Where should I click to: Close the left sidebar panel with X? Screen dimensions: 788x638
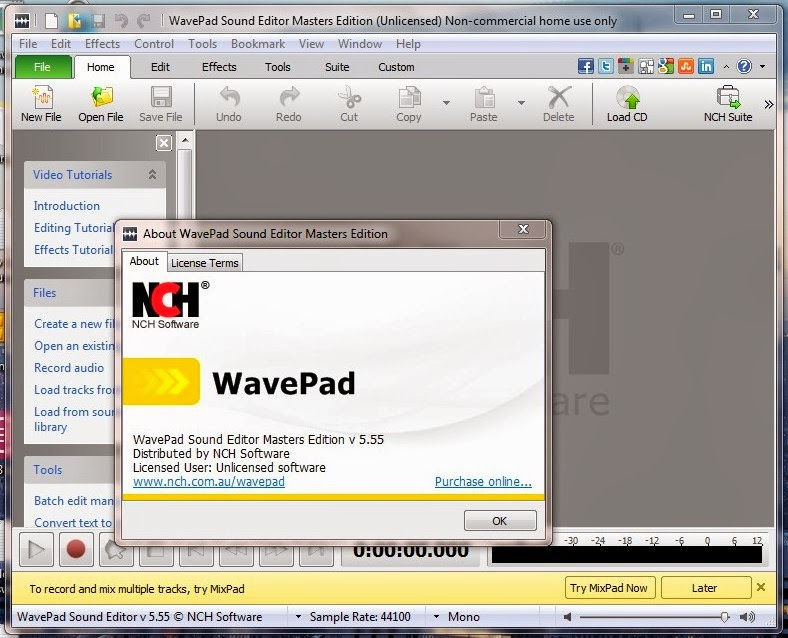[164, 143]
